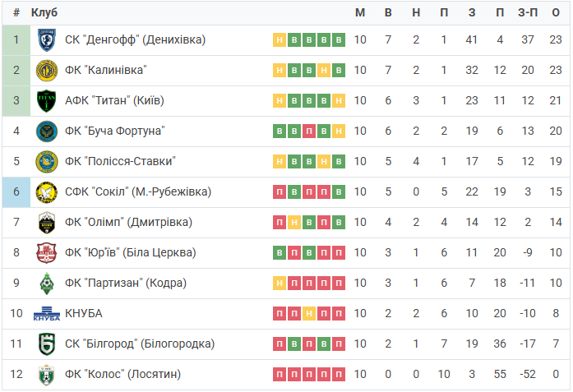The height and width of the screenshot is (392, 573).
Task: Click the СК "Денгофф" club logo
Action: point(46,39)
